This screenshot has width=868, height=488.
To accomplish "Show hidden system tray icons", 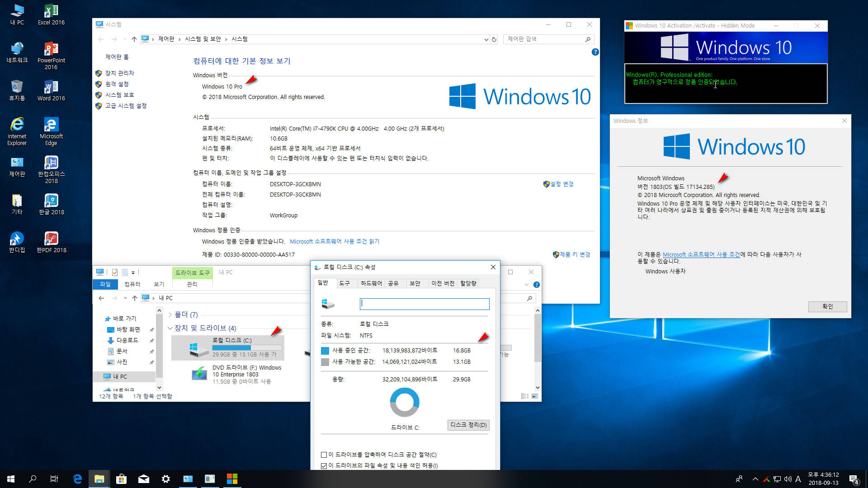I will coord(755,479).
